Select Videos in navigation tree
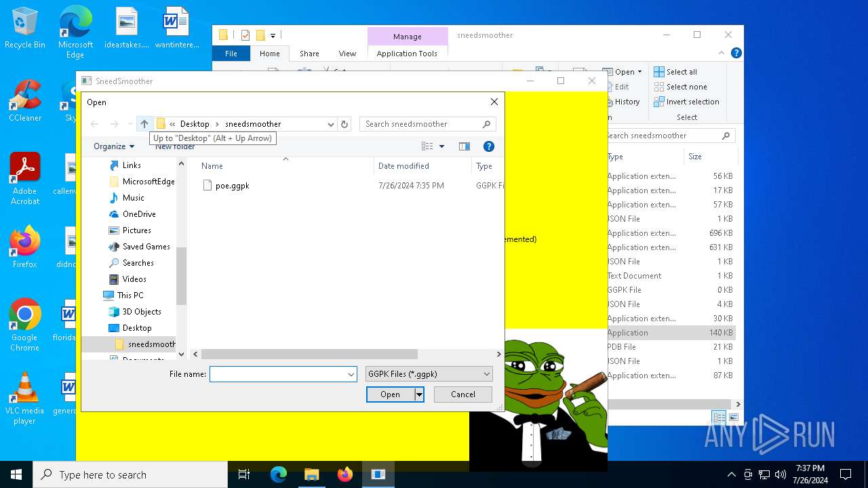 [134, 279]
